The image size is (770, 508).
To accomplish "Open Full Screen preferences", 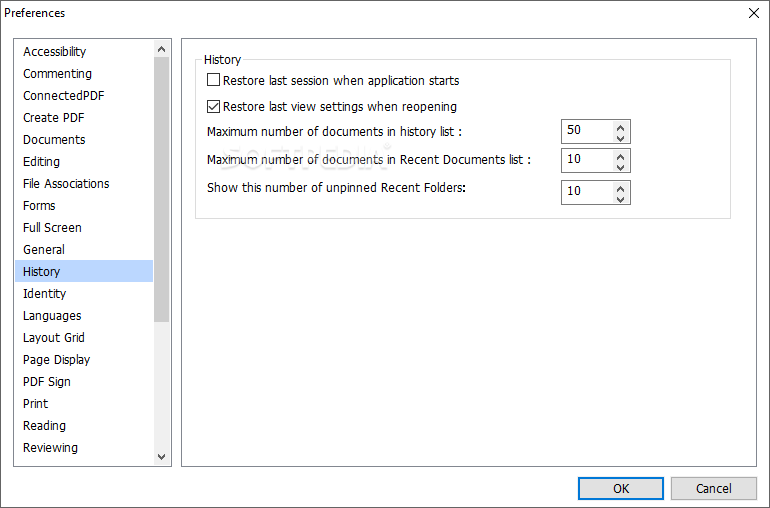I will pyautogui.click(x=84, y=227).
